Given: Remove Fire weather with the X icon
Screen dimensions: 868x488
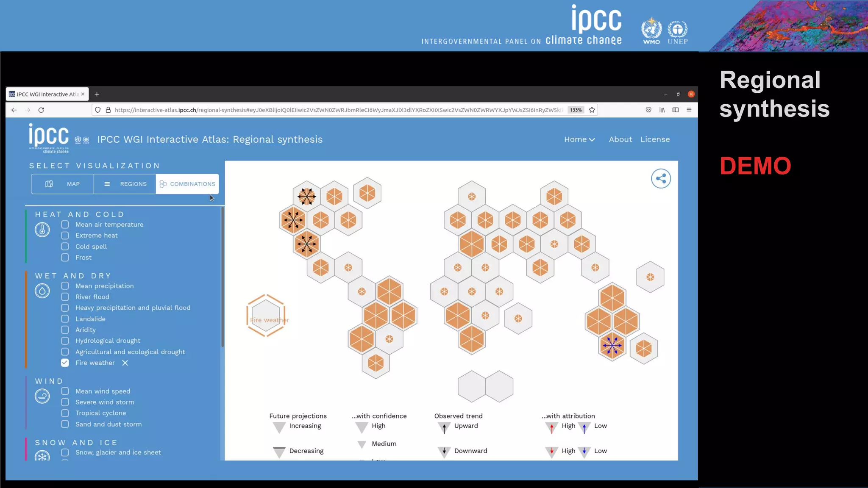Looking at the screenshot, I should pyautogui.click(x=125, y=363).
